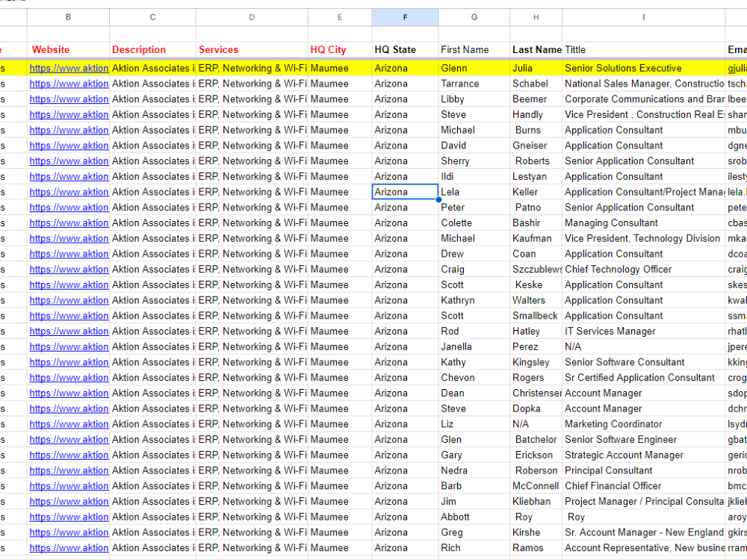Click the First Name header cell

(474, 49)
